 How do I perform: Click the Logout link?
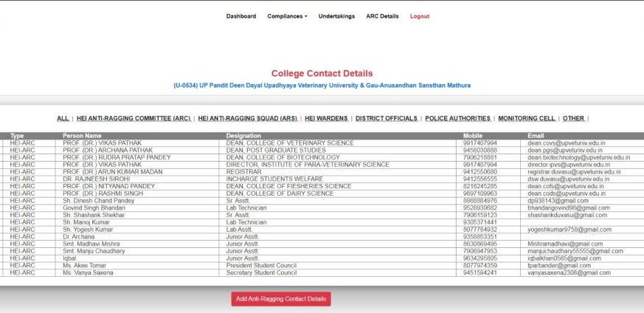tap(419, 16)
